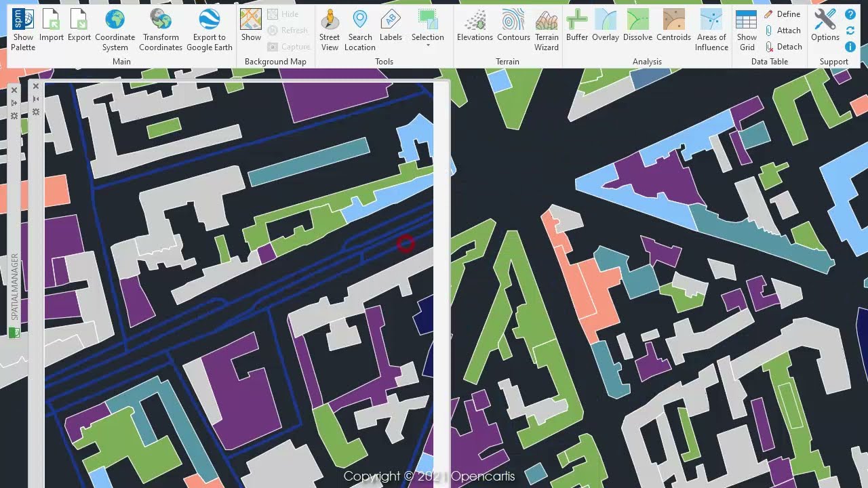This screenshot has height=488, width=868.
Task: Run the Dissolve analysis
Action: coord(637,26)
